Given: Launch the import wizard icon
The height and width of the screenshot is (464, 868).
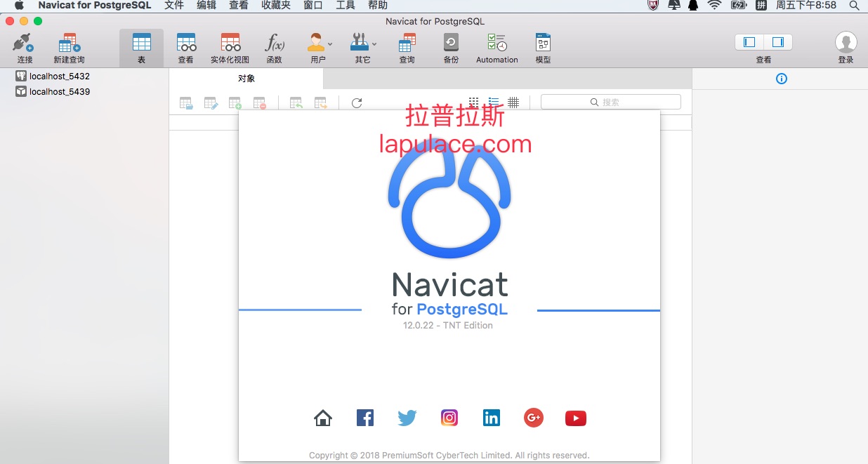Looking at the screenshot, I should coord(296,103).
